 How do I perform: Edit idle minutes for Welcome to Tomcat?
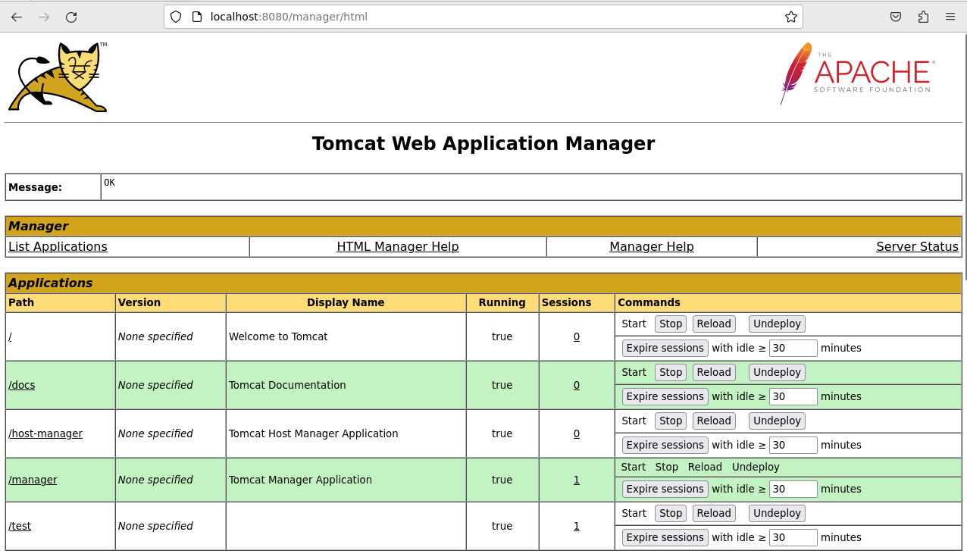click(x=793, y=348)
